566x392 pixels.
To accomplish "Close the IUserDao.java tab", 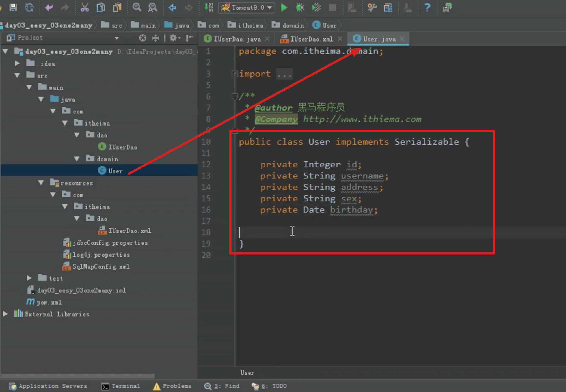I will pyautogui.click(x=267, y=39).
